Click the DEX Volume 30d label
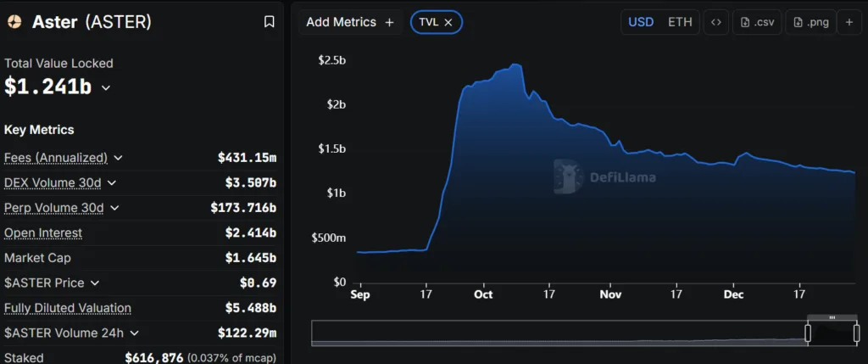The width and height of the screenshot is (868, 364). (x=53, y=182)
